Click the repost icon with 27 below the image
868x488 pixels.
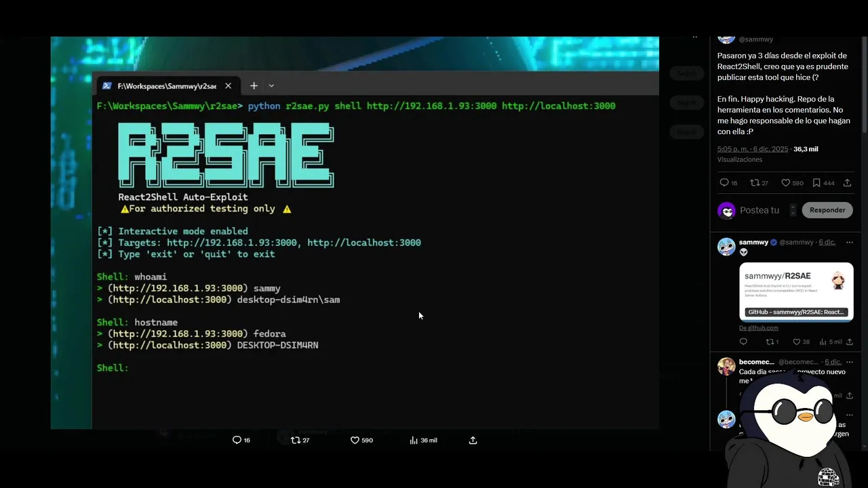click(x=295, y=440)
